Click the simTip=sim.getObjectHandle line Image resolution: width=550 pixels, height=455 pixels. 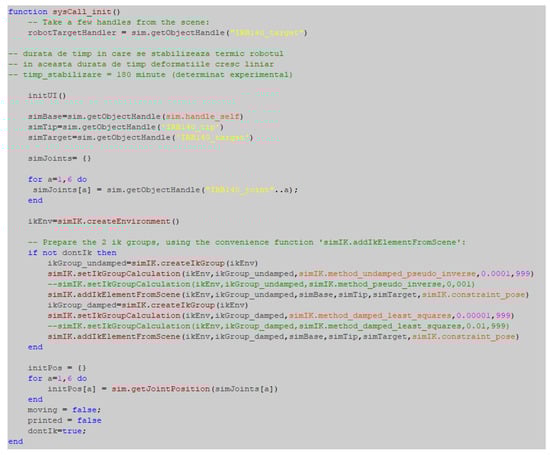point(126,127)
